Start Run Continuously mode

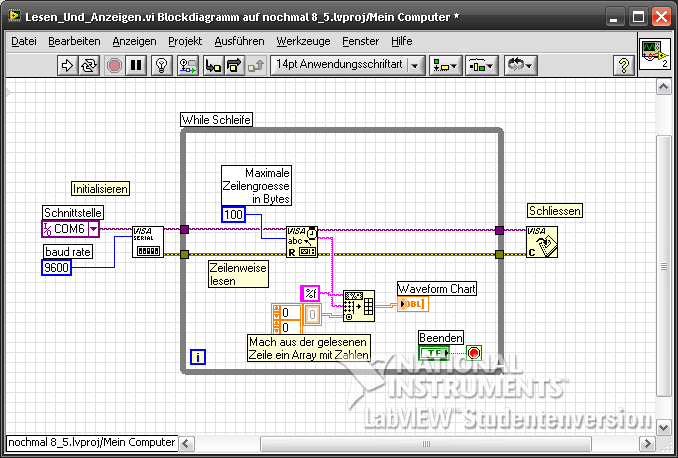point(89,66)
